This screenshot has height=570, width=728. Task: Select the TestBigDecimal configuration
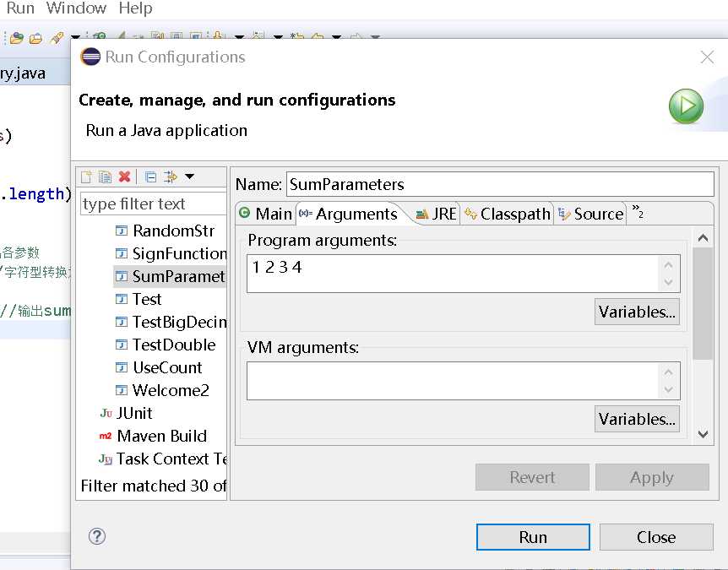tap(170, 322)
